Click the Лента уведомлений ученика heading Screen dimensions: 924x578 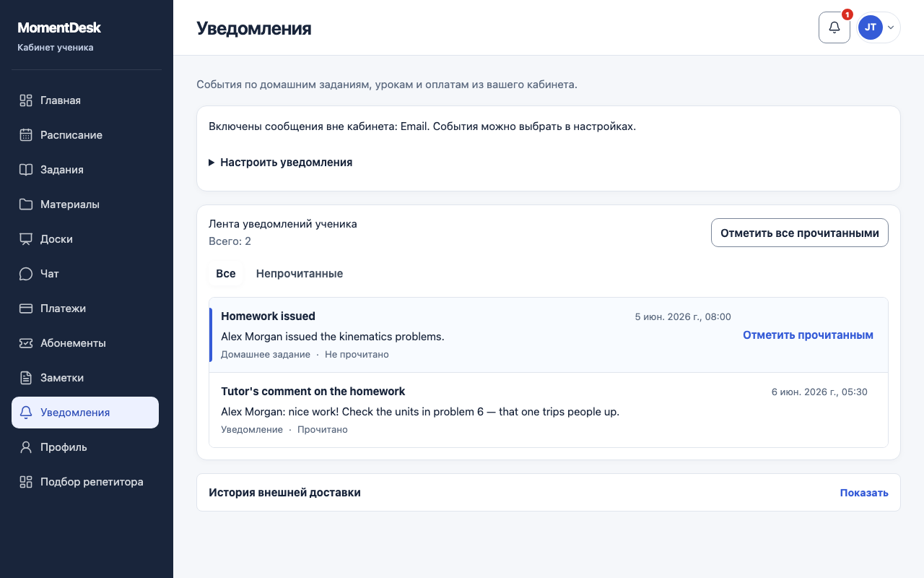(x=283, y=224)
